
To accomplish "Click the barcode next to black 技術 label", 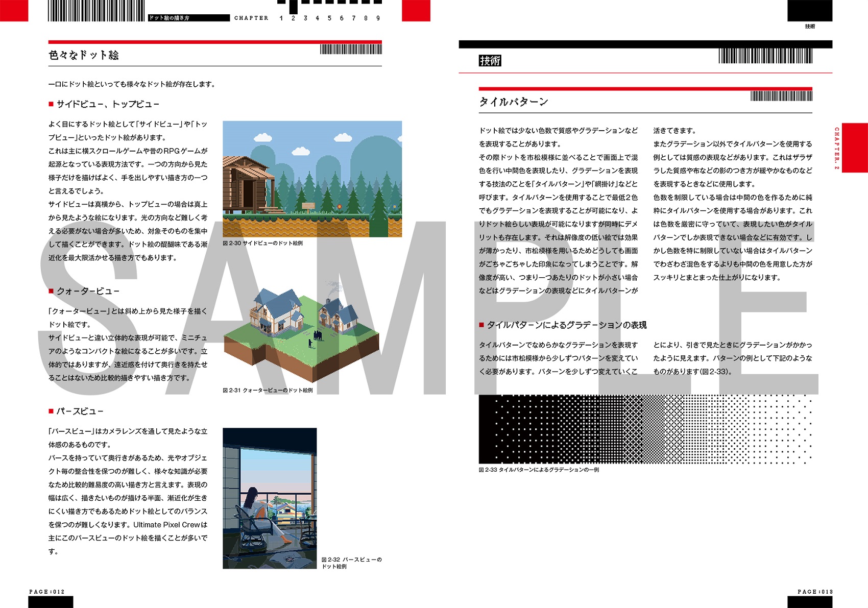I will 765,56.
